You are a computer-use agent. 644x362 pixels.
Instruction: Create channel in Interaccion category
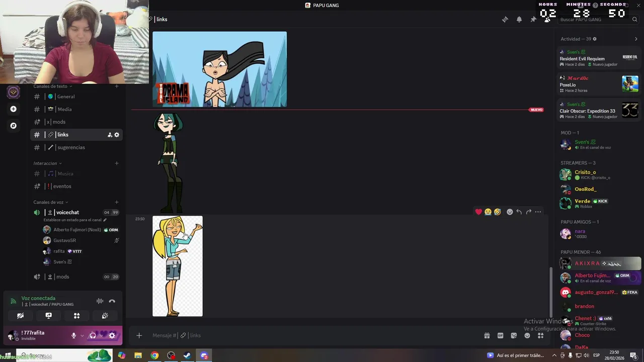click(x=117, y=163)
